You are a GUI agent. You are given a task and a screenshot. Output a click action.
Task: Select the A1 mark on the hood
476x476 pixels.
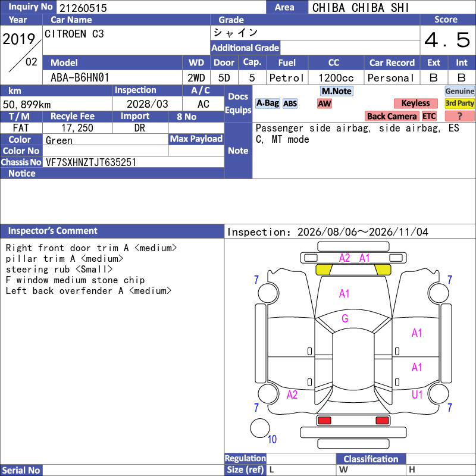pos(345,293)
